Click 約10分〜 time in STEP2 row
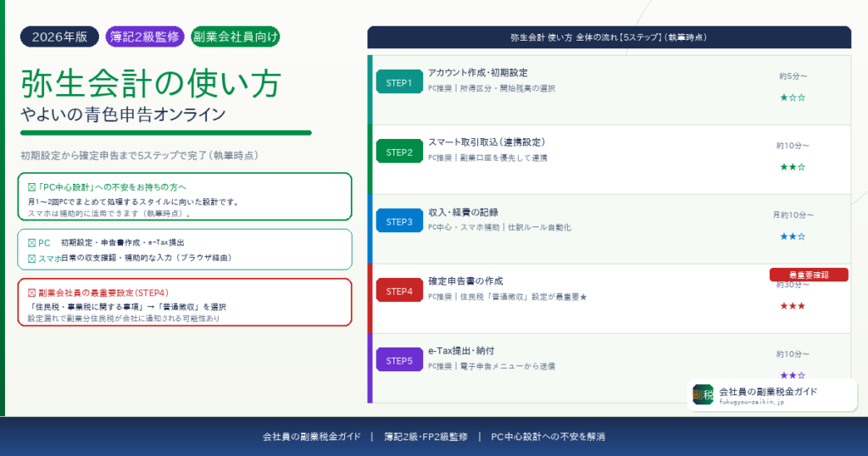The width and height of the screenshot is (868, 456). click(x=793, y=146)
